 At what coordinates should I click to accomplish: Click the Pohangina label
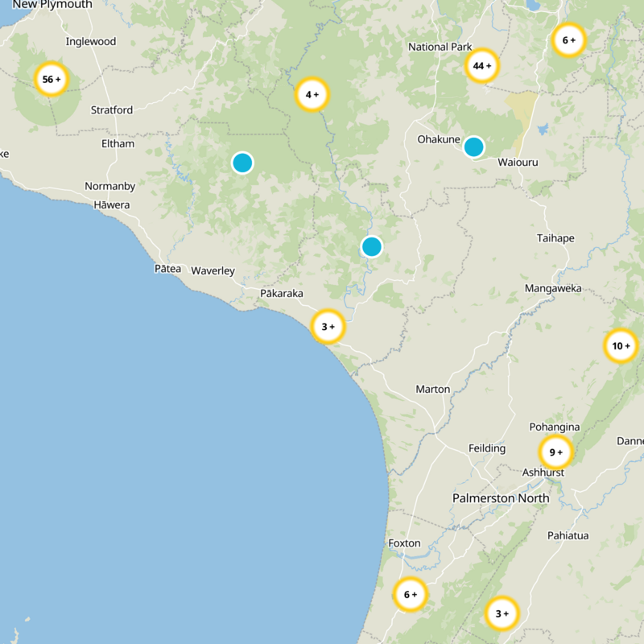(555, 427)
